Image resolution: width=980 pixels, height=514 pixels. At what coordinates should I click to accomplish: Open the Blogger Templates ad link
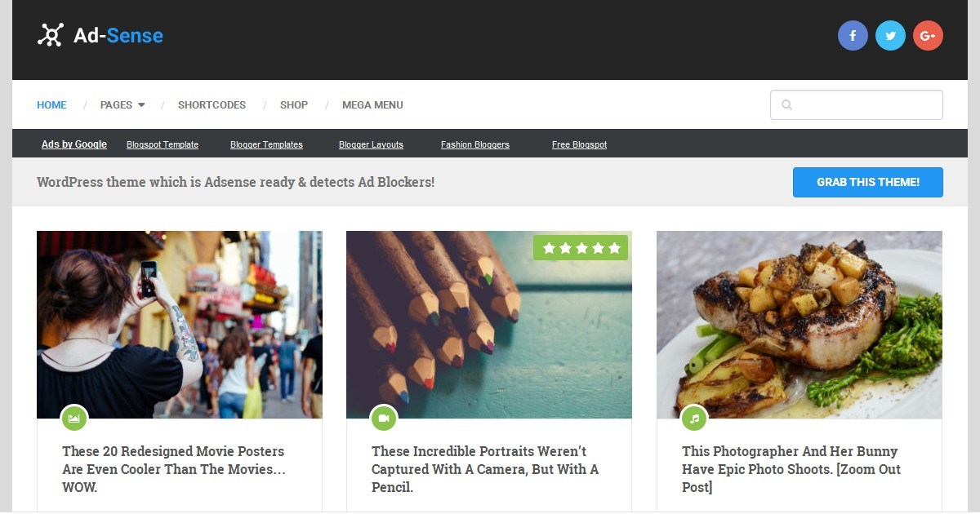pos(266,144)
